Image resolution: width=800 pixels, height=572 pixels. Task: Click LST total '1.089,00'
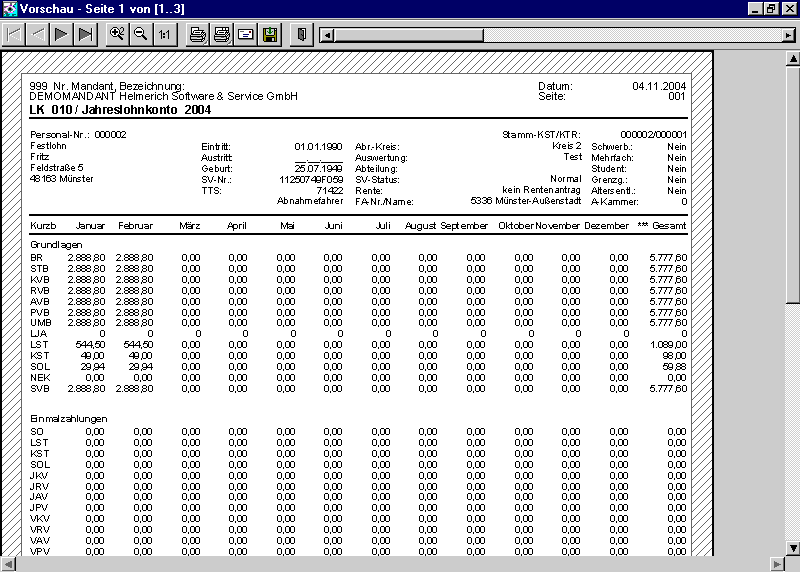[668, 345]
